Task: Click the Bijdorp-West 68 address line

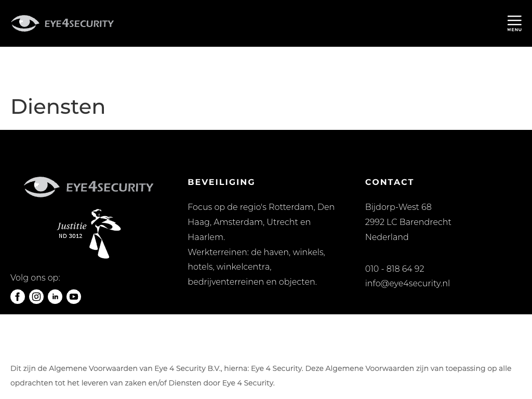Action: click(398, 207)
